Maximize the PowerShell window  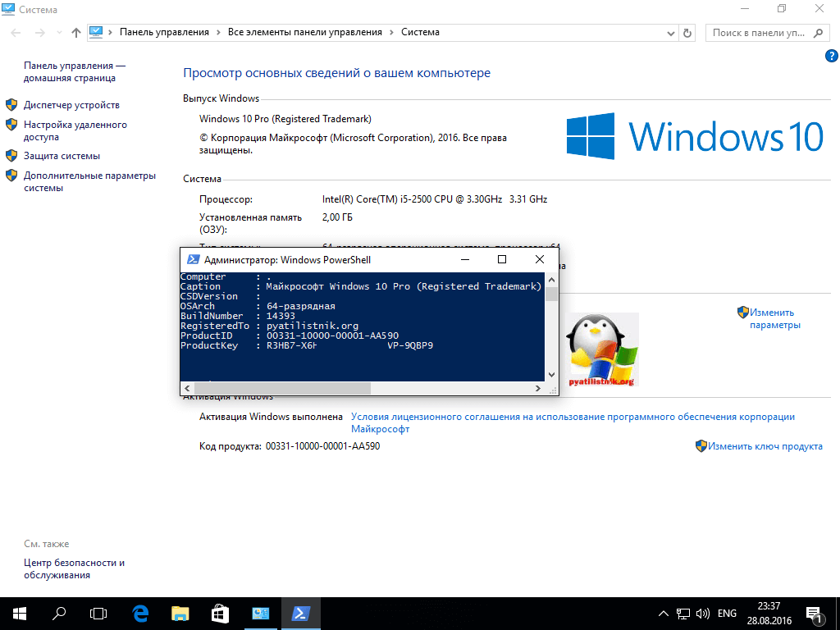(x=502, y=260)
